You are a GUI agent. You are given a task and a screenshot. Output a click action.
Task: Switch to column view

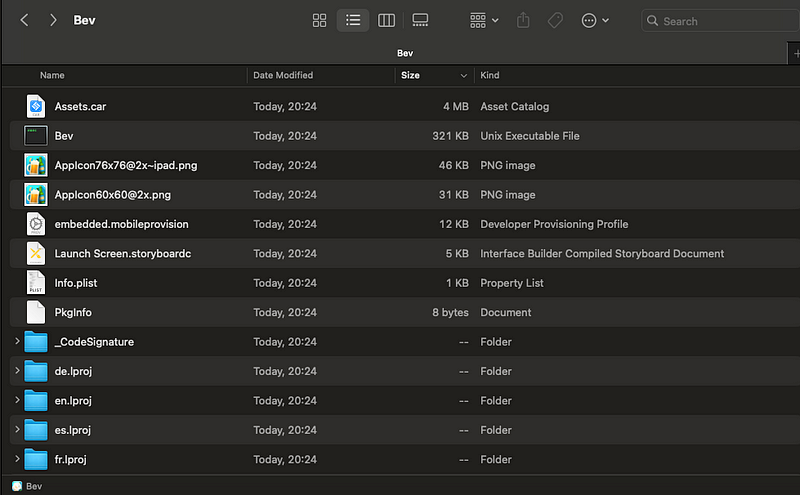pos(386,20)
